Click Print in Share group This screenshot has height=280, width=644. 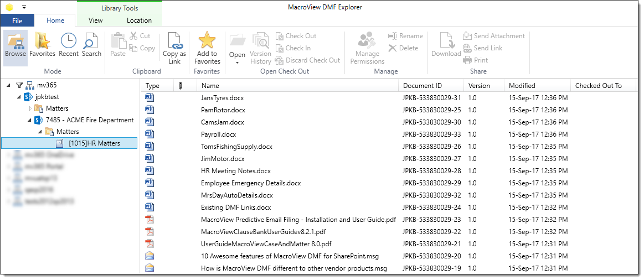pos(475,60)
